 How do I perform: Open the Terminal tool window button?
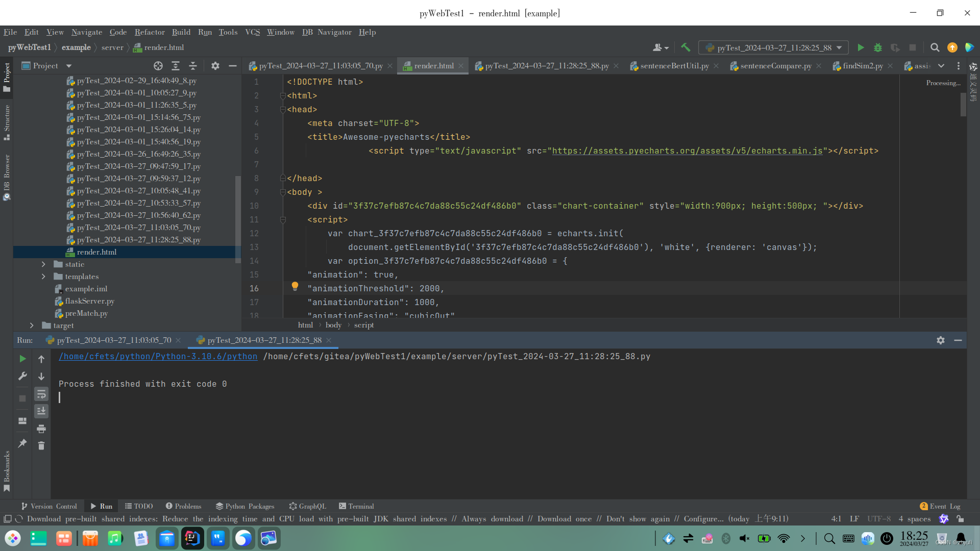[x=356, y=506]
